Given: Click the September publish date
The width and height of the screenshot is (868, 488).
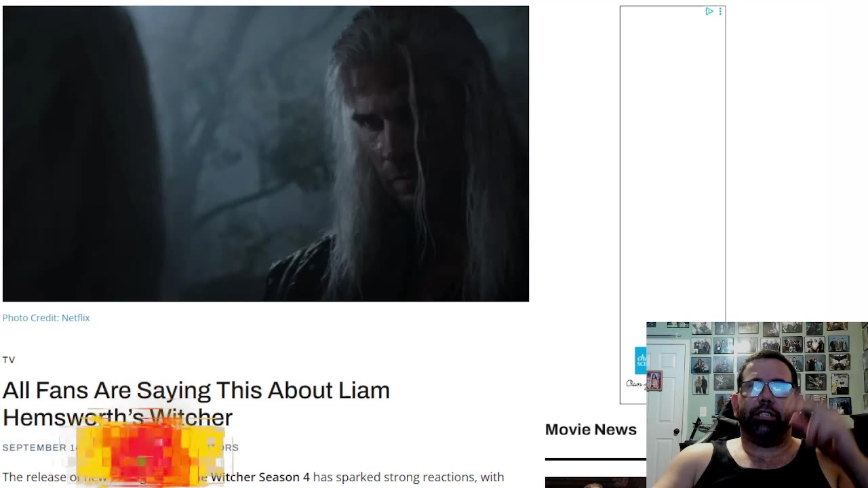Looking at the screenshot, I should pos(39,447).
